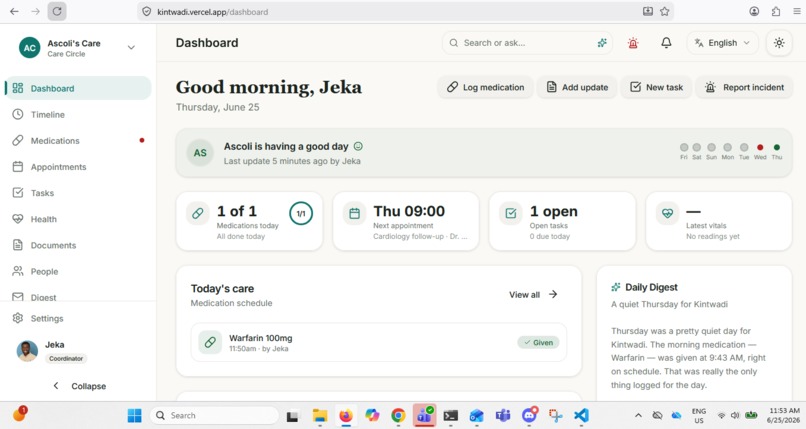The height and width of the screenshot is (429, 806).
Task: Open the 1 open tasks card
Action: [x=562, y=221]
